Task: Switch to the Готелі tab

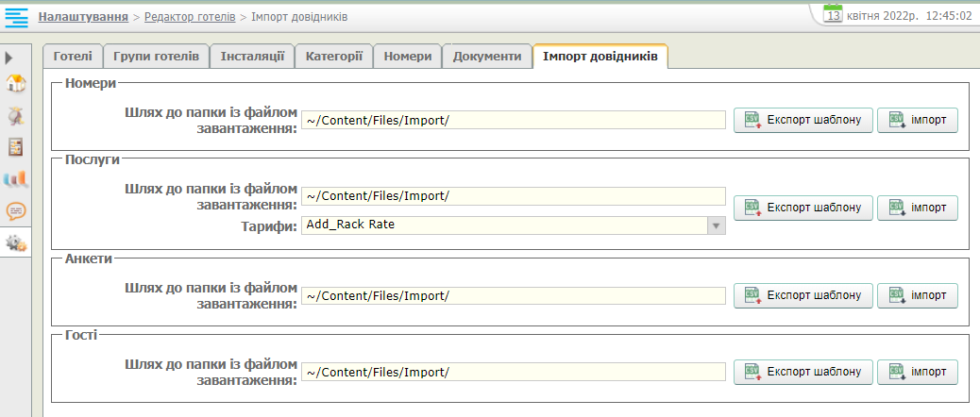Action: pos(72,57)
